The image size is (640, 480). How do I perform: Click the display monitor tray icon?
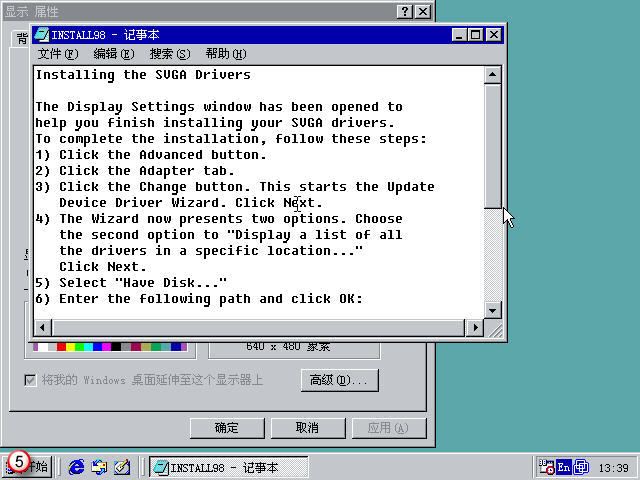point(581,467)
